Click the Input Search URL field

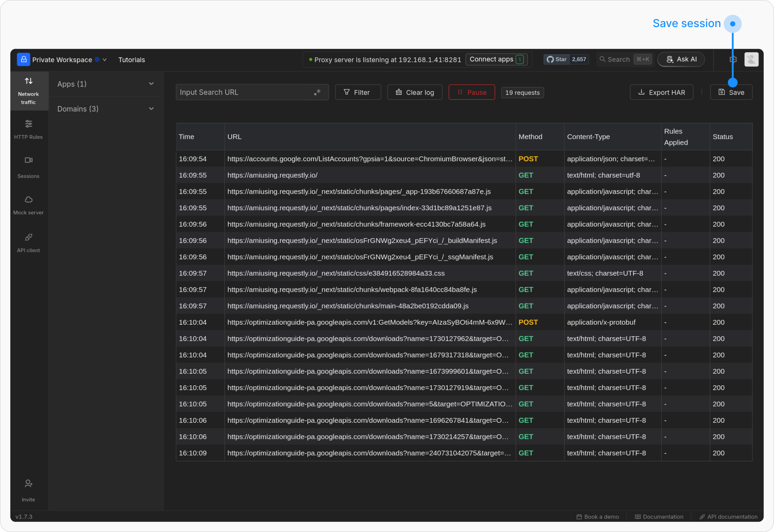coord(243,92)
